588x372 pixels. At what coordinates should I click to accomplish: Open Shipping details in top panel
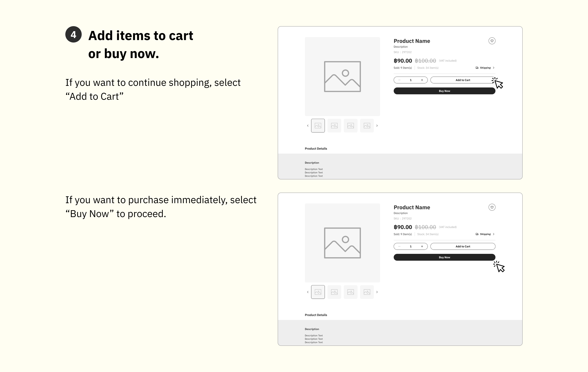(485, 68)
